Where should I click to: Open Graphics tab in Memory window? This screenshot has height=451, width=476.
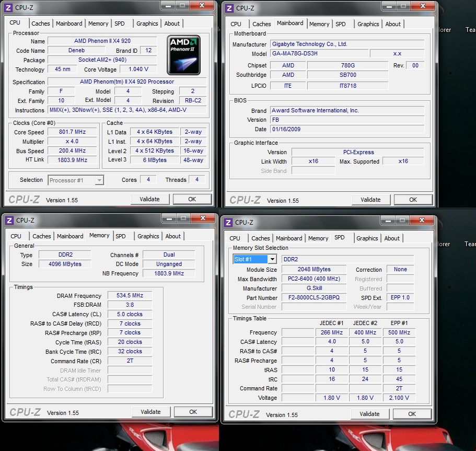coord(148,236)
